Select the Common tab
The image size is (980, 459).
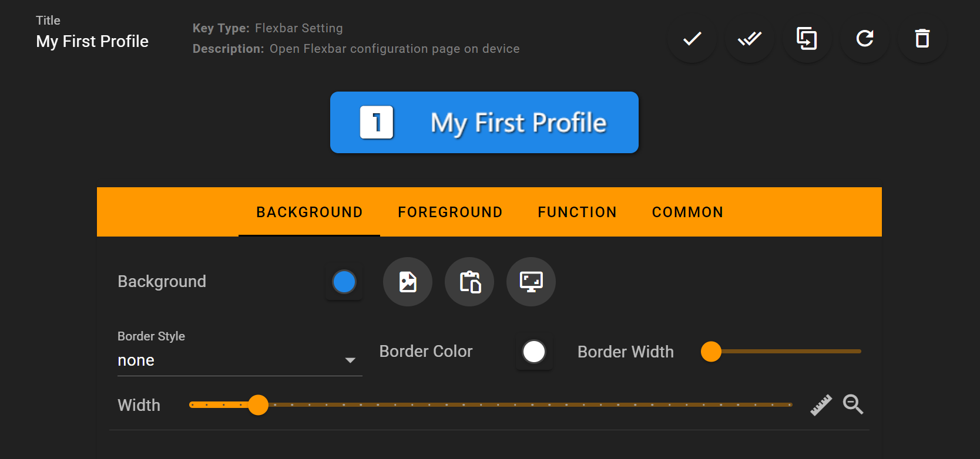click(x=687, y=212)
